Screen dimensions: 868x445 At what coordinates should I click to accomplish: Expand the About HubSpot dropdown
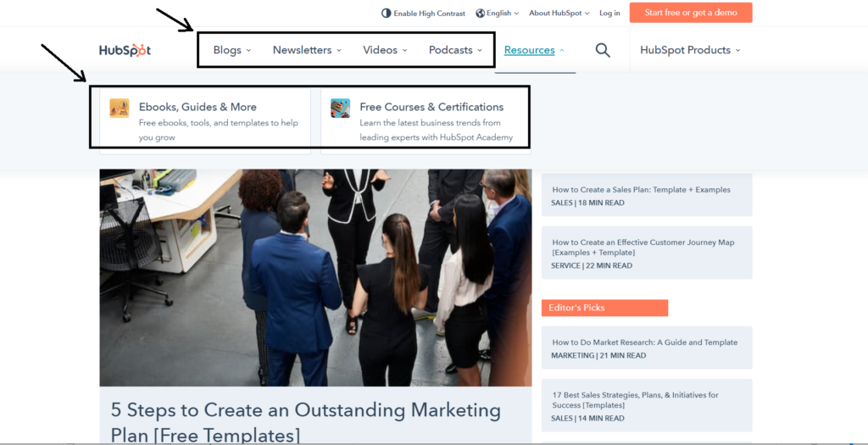click(559, 14)
